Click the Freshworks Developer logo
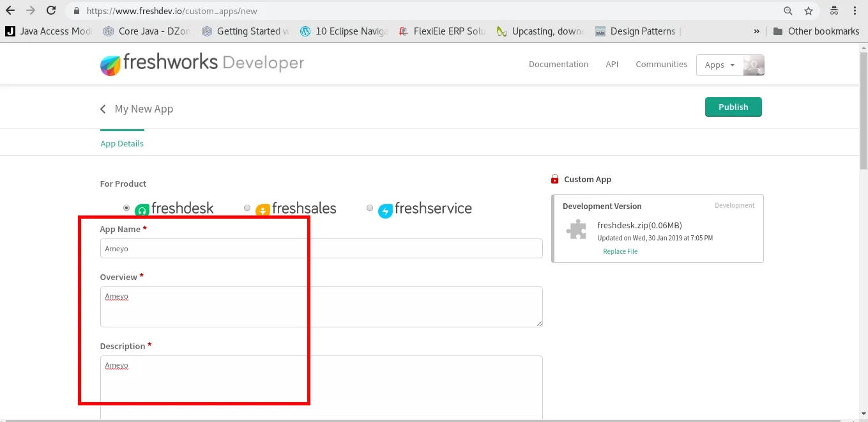 coord(202,64)
